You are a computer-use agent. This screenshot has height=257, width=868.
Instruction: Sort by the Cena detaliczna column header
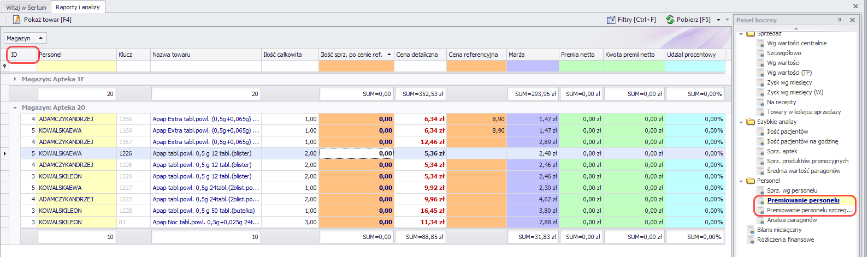tap(417, 55)
